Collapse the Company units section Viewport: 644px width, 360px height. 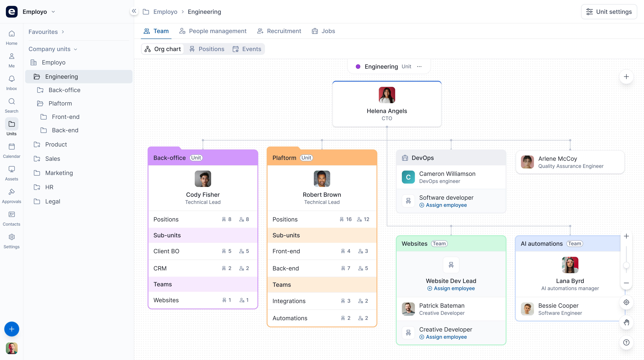pyautogui.click(x=75, y=49)
